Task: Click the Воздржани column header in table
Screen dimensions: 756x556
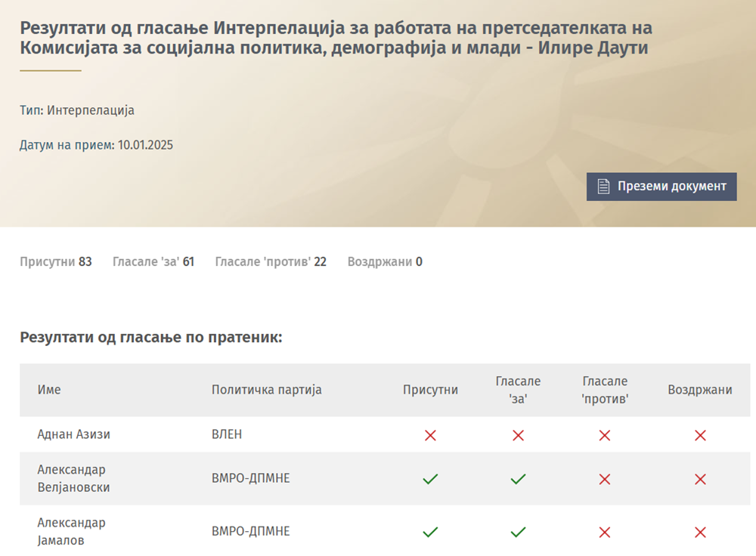Action: tap(700, 390)
